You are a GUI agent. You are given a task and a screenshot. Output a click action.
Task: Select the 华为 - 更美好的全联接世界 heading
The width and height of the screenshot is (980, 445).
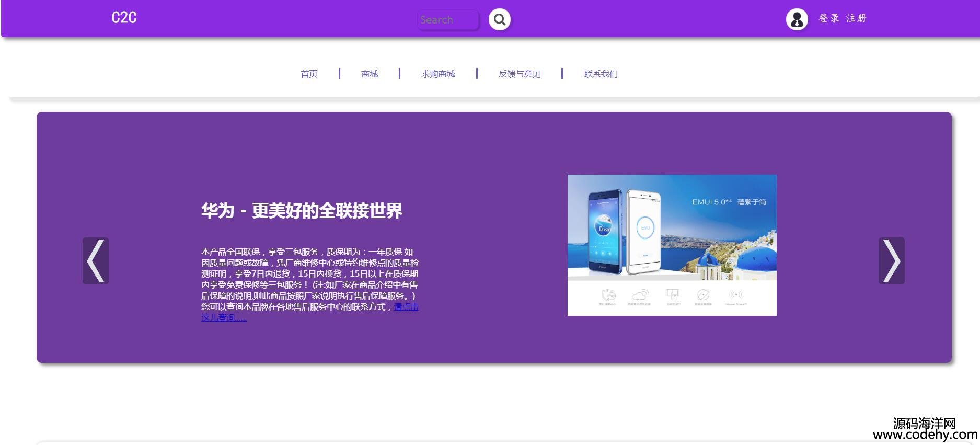(x=302, y=211)
